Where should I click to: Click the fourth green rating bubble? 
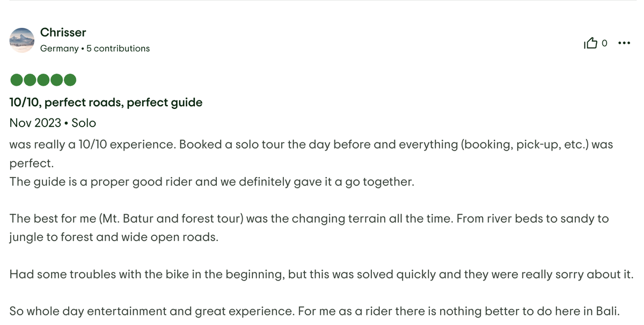[56, 80]
